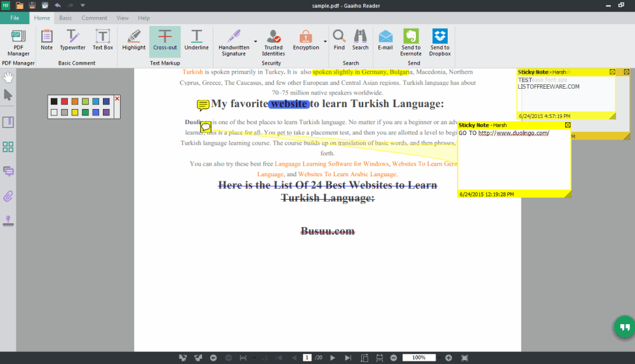
Task: Open the Comments panel in sidebar
Action: tap(8, 171)
